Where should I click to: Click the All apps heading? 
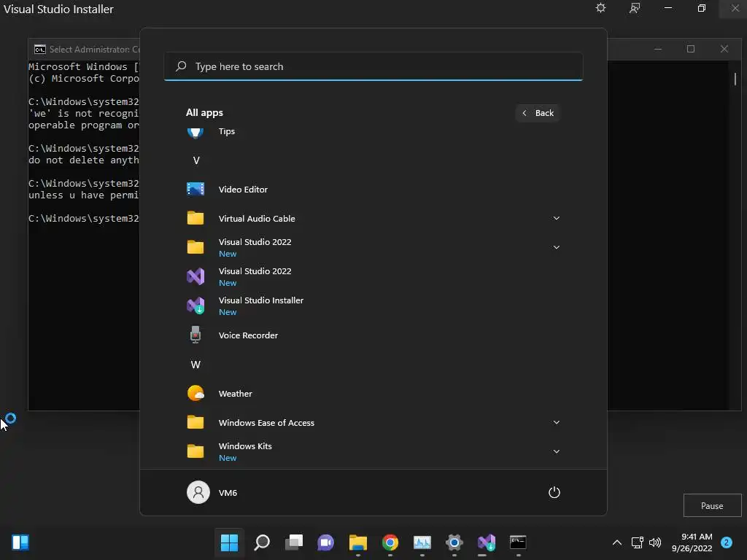pos(204,113)
